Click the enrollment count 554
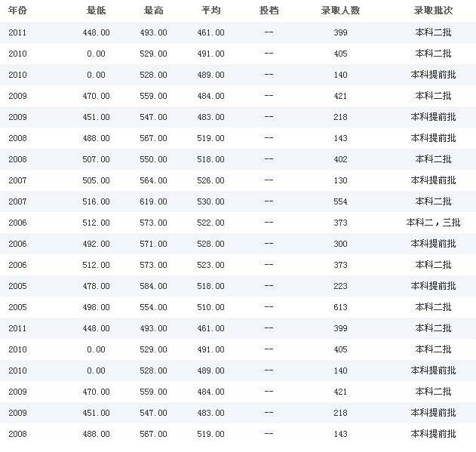The width and height of the screenshot is (476, 452). pyautogui.click(x=340, y=201)
